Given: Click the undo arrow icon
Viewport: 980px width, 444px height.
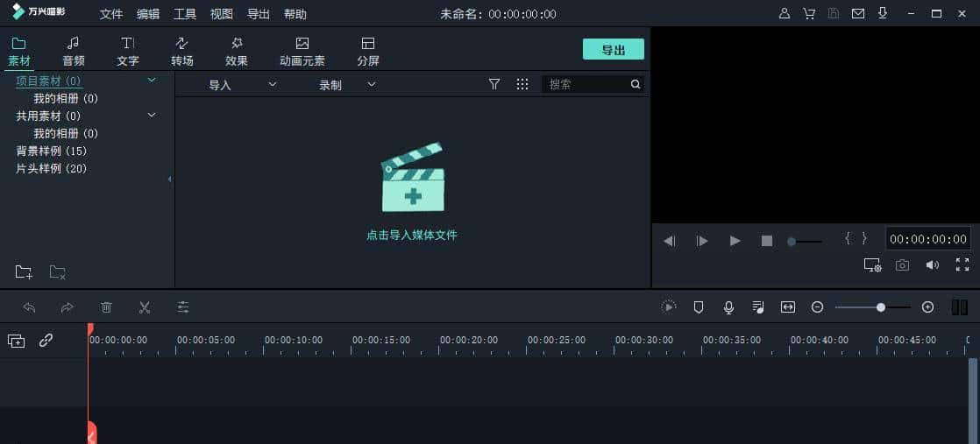Looking at the screenshot, I should [x=29, y=307].
